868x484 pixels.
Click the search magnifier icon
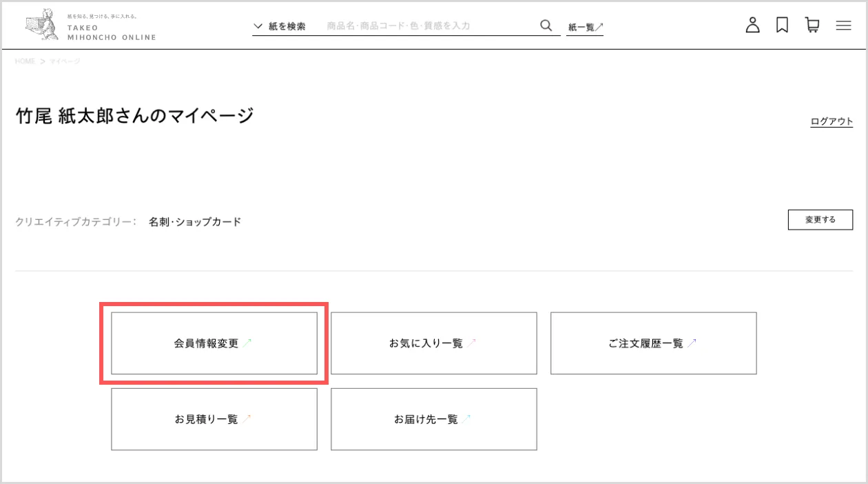point(546,26)
